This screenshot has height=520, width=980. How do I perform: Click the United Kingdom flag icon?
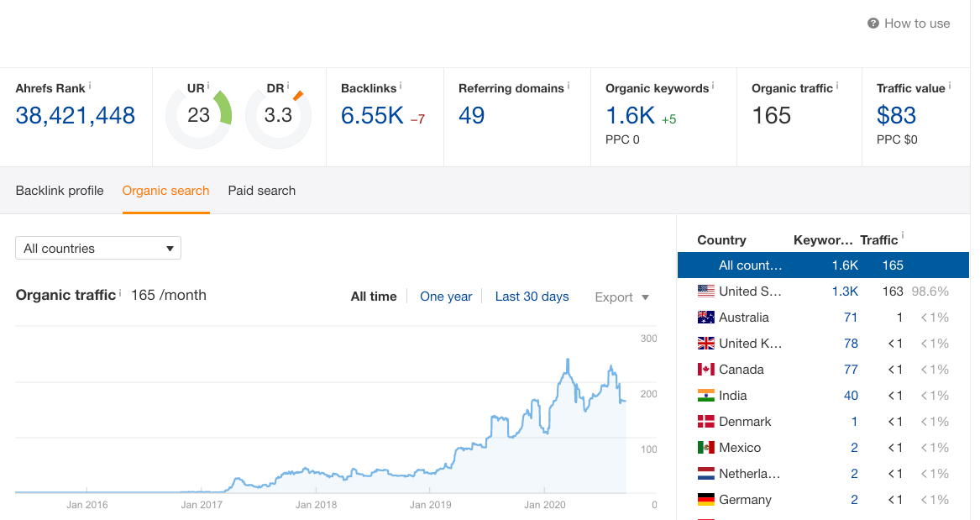coord(705,344)
